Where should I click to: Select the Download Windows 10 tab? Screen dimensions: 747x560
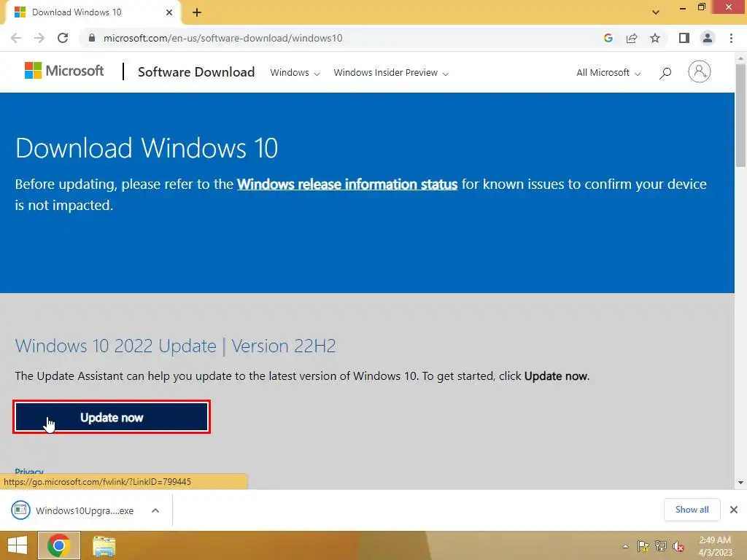coord(93,12)
